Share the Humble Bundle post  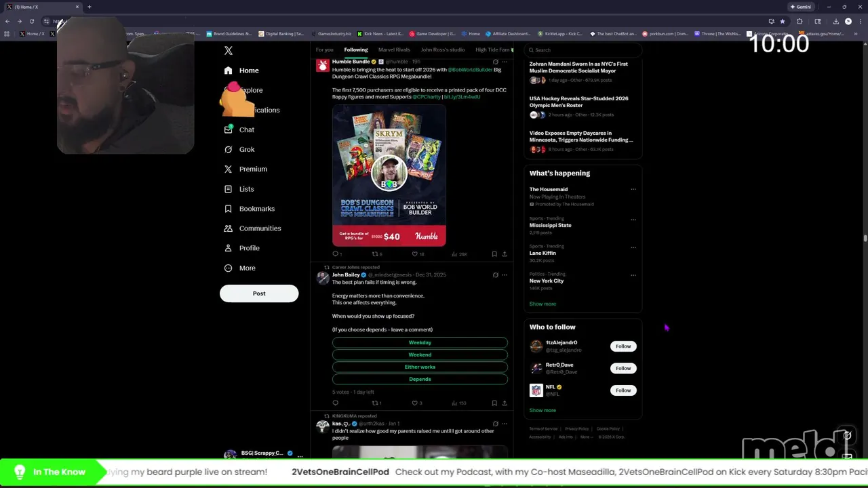(504, 254)
